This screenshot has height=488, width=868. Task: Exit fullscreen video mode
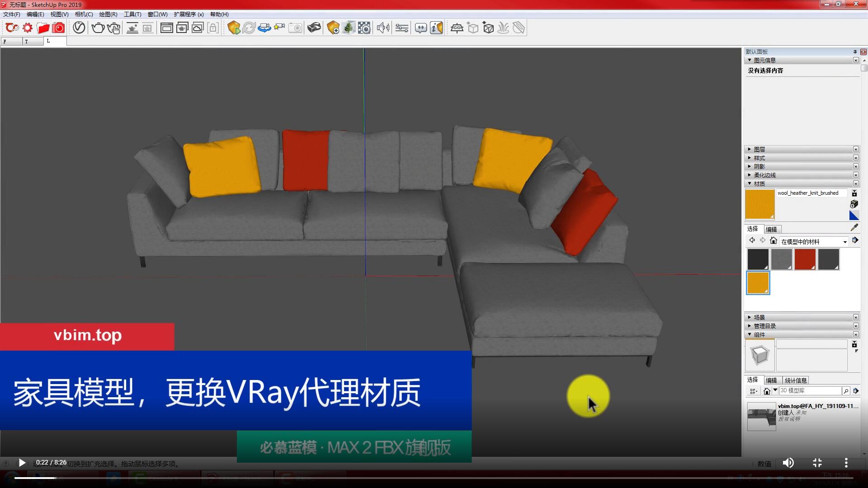tap(817, 463)
